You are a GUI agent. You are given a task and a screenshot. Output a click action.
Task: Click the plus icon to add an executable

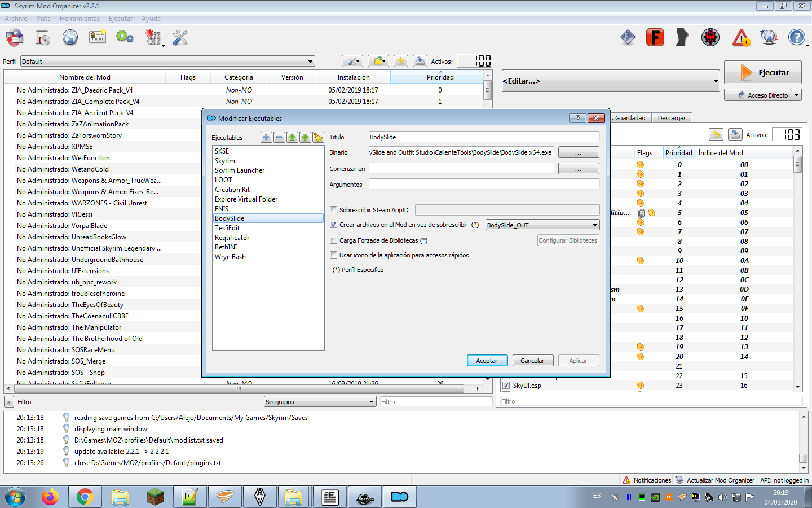(x=266, y=137)
